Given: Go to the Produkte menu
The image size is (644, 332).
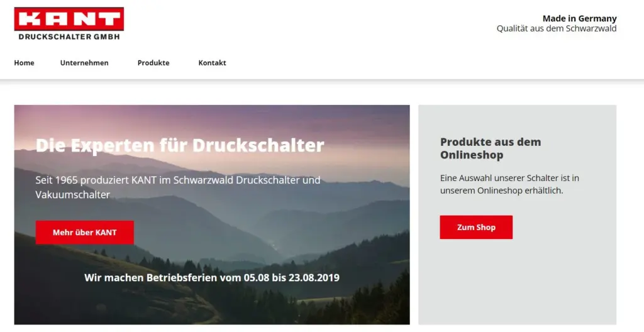Looking at the screenshot, I should (153, 63).
